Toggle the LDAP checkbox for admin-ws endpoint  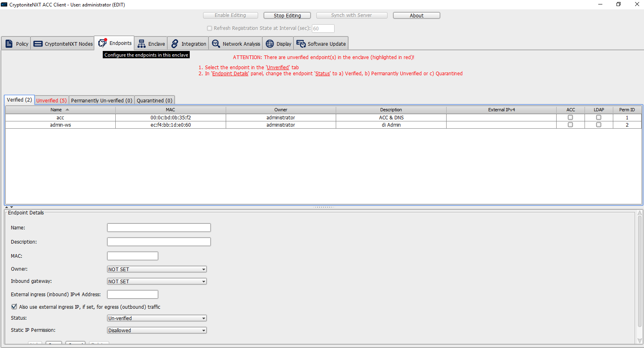point(599,125)
